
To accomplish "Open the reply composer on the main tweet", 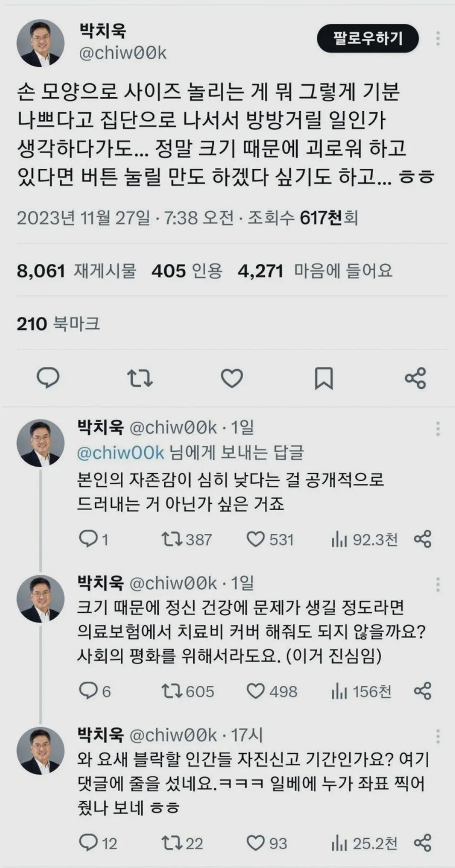I will 48,377.
